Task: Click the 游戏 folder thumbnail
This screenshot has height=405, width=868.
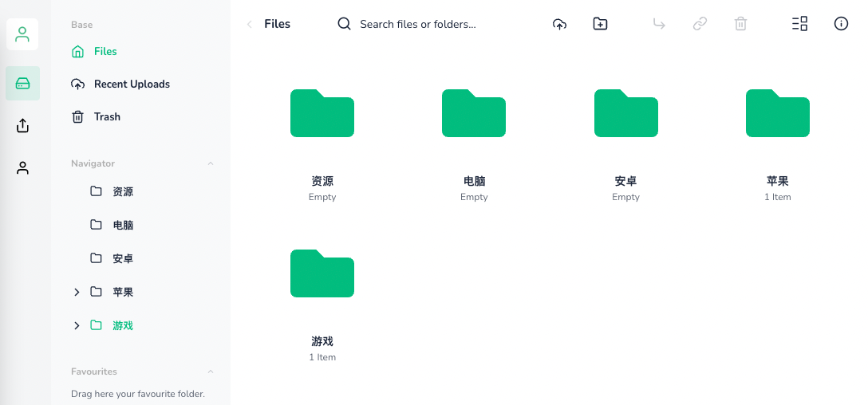Action: tap(322, 273)
